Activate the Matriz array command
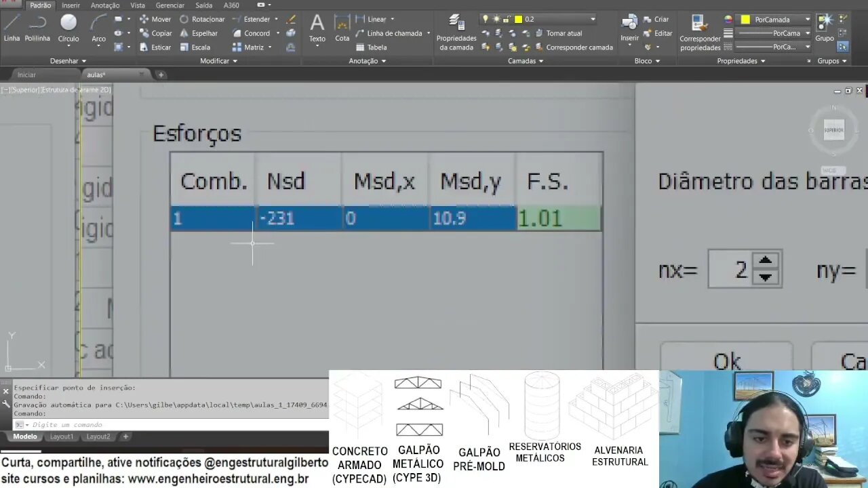The image size is (868, 488). [x=248, y=47]
